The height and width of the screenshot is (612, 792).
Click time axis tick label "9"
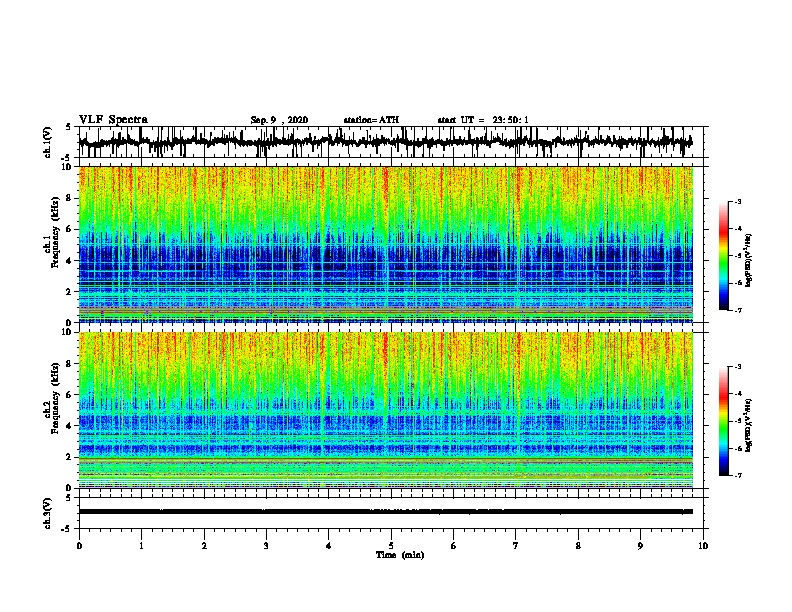(640, 546)
